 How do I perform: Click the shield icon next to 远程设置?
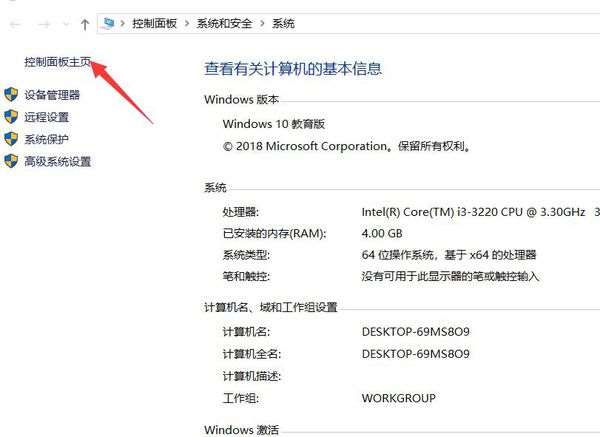tap(11, 117)
